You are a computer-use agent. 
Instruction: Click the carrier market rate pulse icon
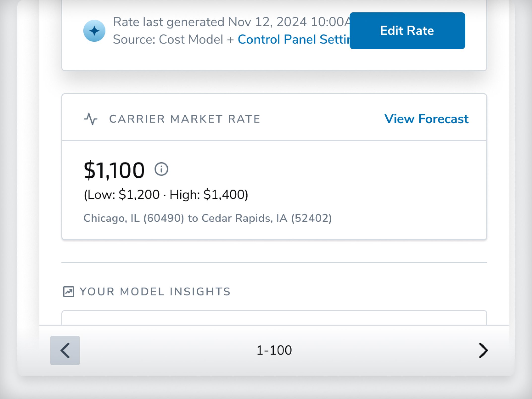[91, 119]
